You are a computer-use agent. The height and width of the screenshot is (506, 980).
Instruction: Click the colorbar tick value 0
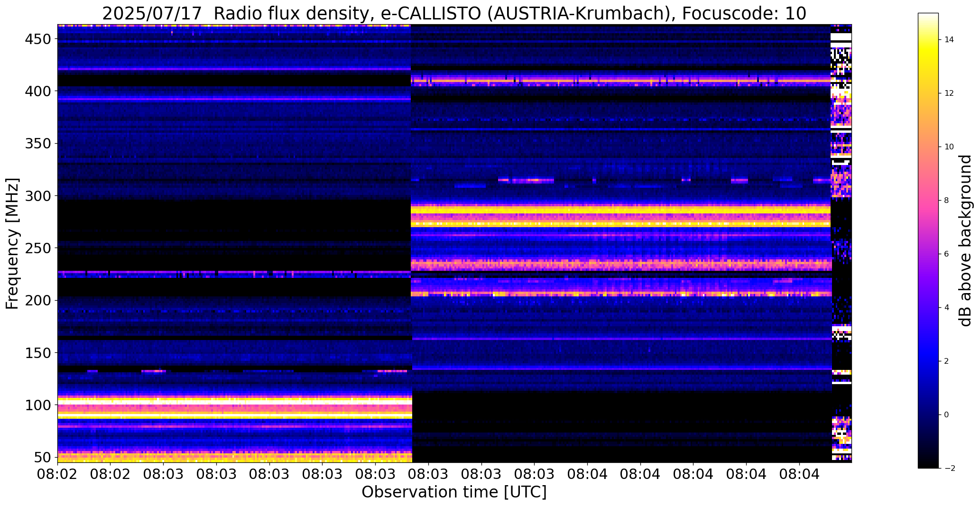coord(946,415)
